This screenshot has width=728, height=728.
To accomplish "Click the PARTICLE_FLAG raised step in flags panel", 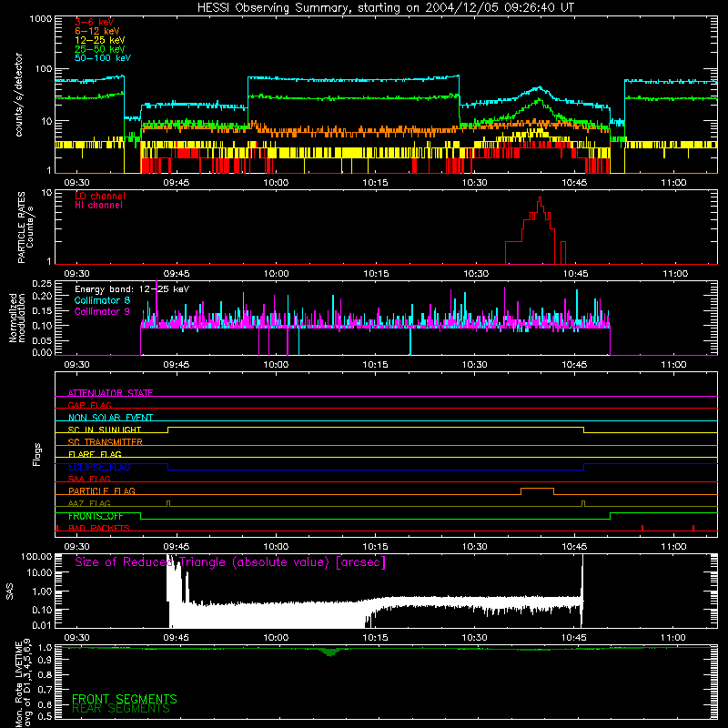I will (537, 489).
